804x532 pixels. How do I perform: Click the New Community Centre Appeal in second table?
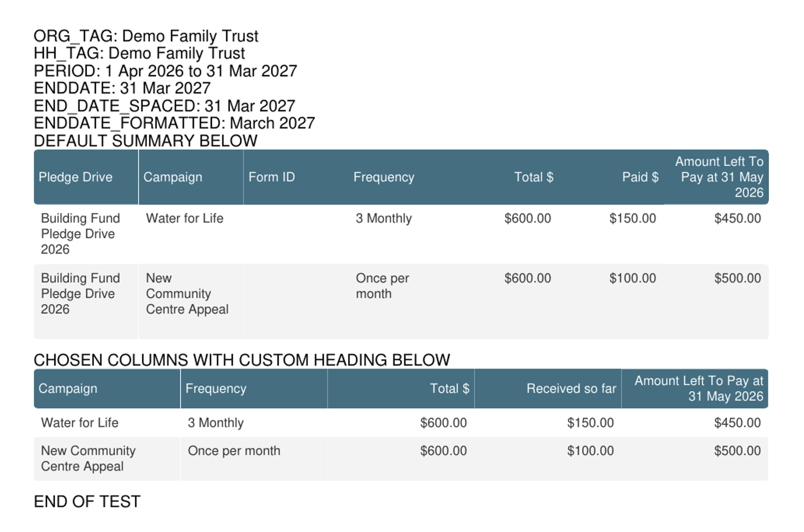point(88,458)
